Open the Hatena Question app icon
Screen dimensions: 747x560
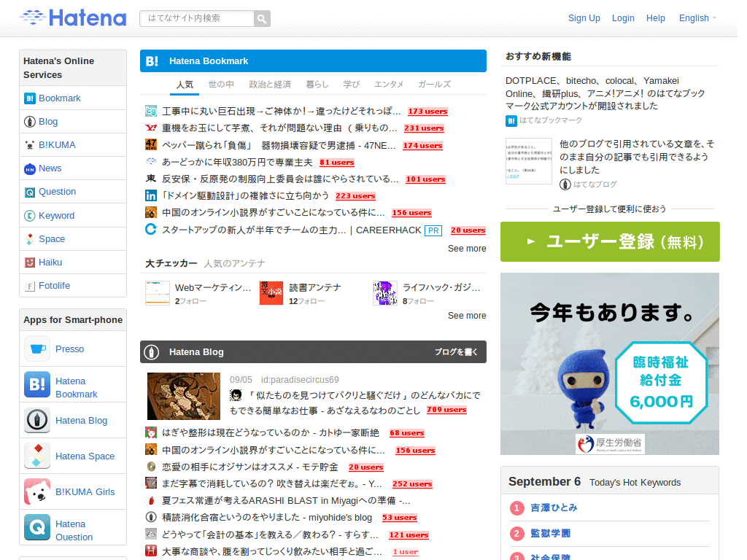coord(37,527)
